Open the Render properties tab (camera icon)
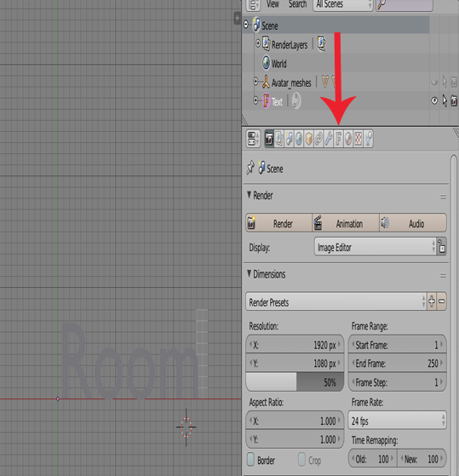459x476 pixels. [269, 139]
